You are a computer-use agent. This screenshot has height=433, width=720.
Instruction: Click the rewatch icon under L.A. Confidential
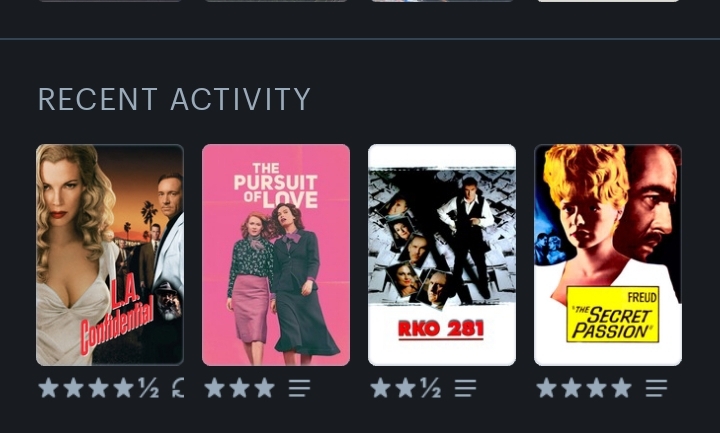(179, 388)
